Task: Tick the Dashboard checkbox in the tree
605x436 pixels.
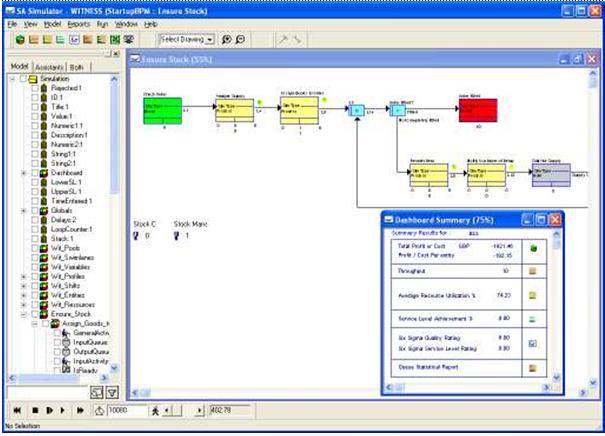Action: click(x=34, y=173)
